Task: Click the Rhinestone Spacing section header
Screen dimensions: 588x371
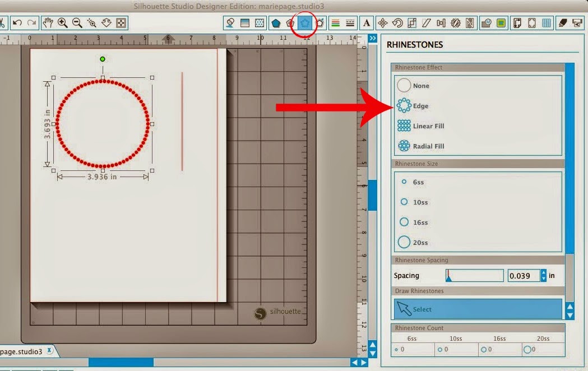Action: click(478, 260)
